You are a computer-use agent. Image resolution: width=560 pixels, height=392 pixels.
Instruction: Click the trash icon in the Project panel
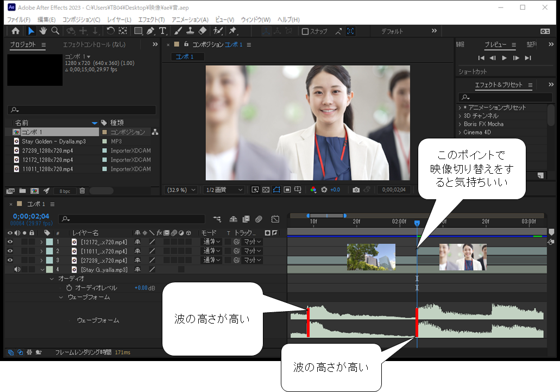tap(82, 191)
